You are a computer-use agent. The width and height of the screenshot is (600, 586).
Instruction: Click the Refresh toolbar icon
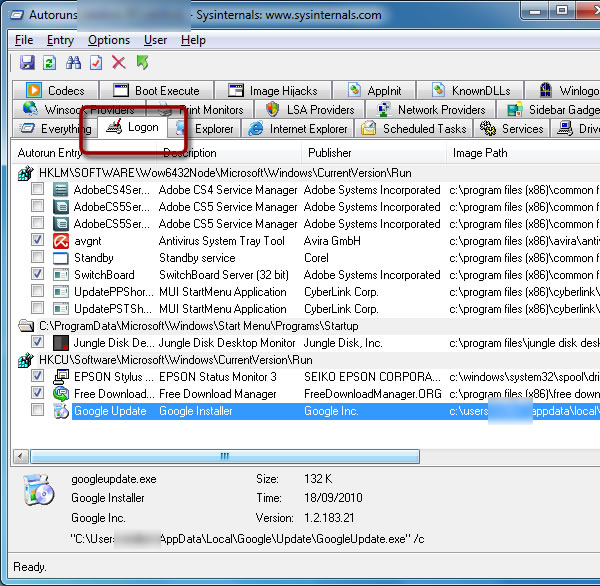pyautogui.click(x=50, y=62)
